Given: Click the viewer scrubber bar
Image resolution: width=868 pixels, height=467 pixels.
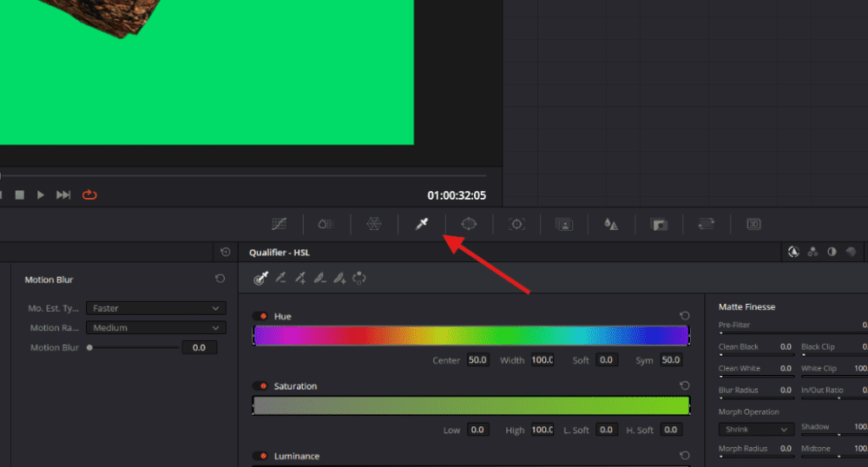Looking at the screenshot, I should click(x=244, y=176).
